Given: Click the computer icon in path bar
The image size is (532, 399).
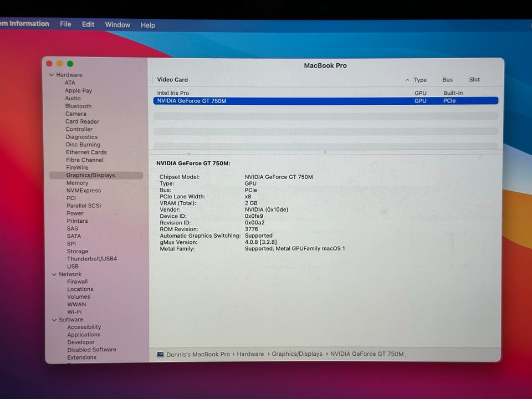Looking at the screenshot, I should coord(160,355).
